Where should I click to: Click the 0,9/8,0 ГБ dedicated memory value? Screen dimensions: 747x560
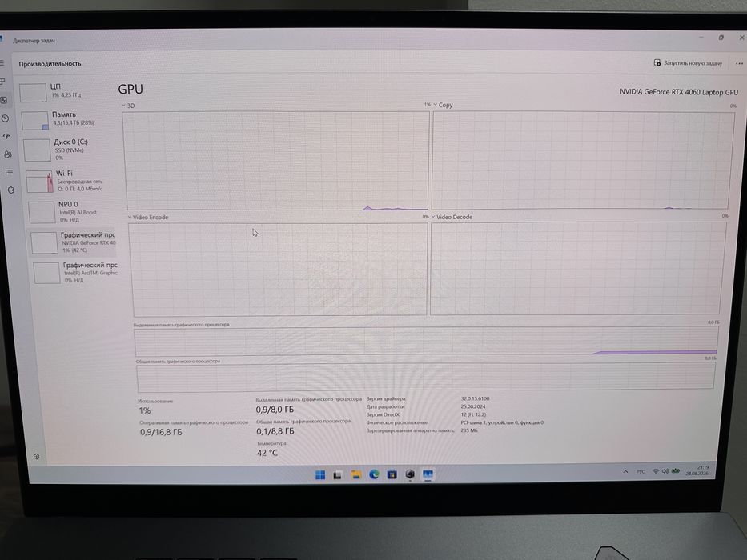pyautogui.click(x=275, y=410)
